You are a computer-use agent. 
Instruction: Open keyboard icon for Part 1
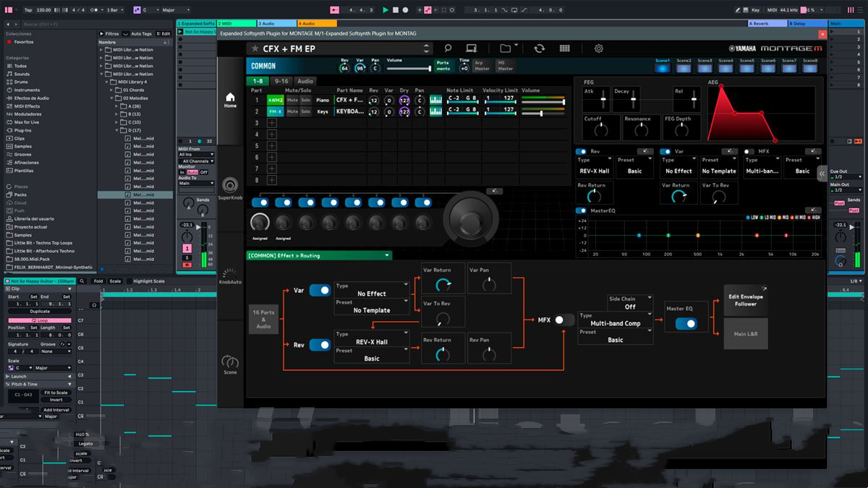click(435, 100)
